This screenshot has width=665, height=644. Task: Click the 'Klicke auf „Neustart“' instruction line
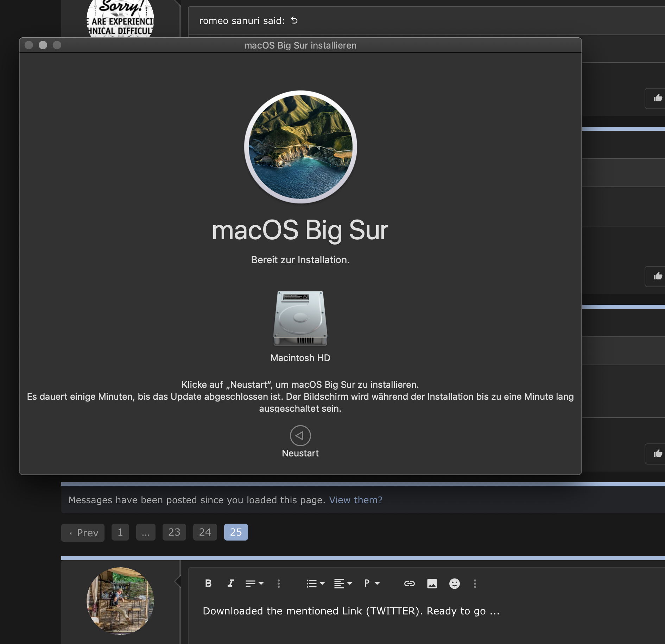pos(300,385)
